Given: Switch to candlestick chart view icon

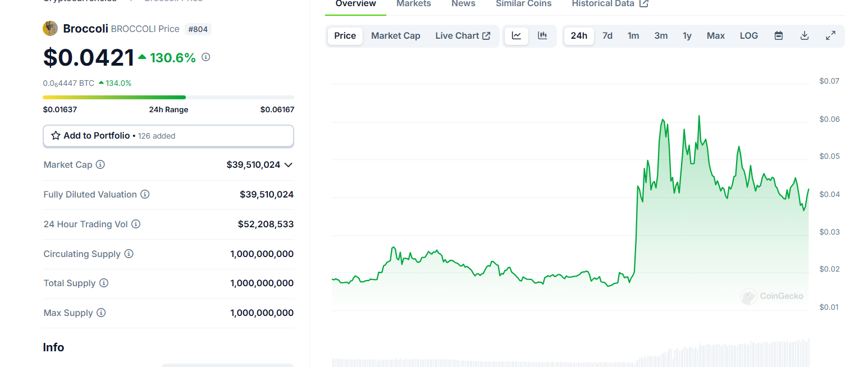Looking at the screenshot, I should (x=542, y=35).
